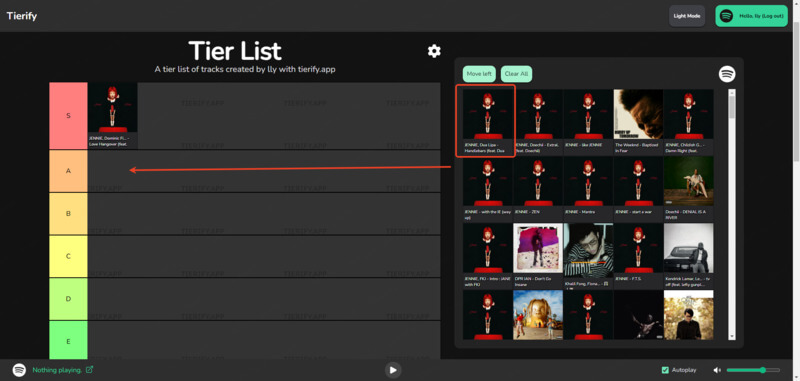Select the JENNIE start a war track
Image resolution: width=800 pixels, height=381 pixels.
tap(638, 189)
